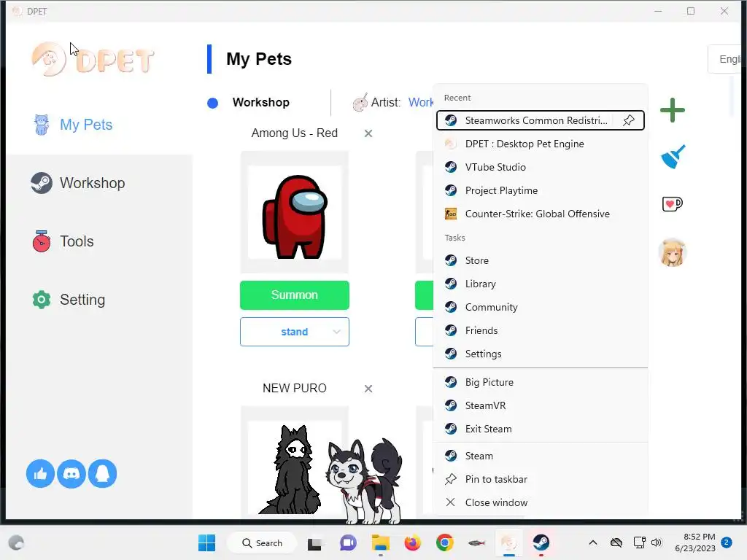Click the DPET logo

pyautogui.click(x=93, y=59)
